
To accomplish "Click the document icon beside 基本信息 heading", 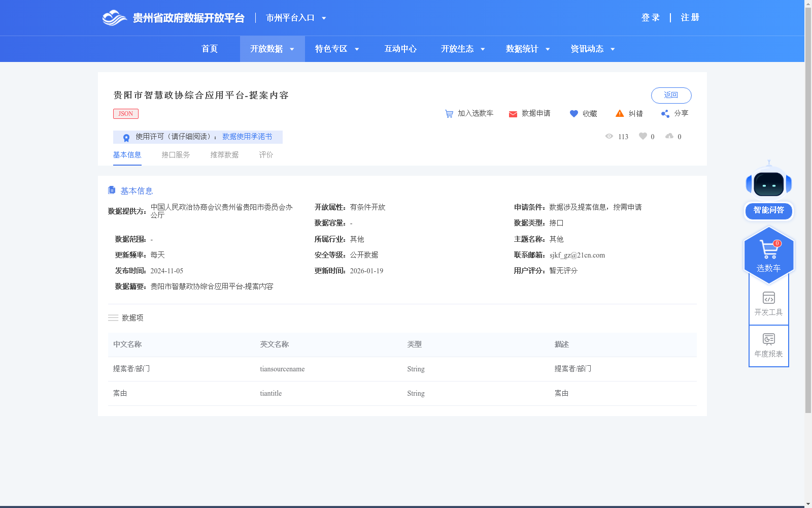I will point(112,190).
